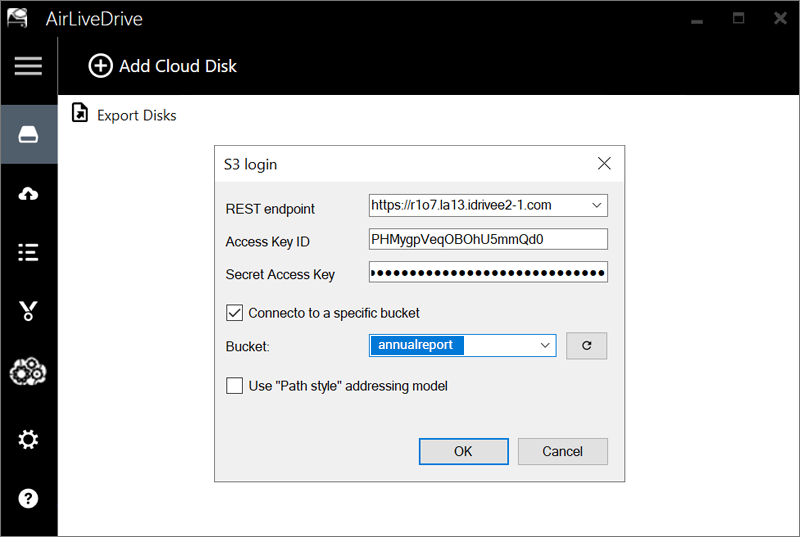Minimize the AirLiveDrive window

(x=697, y=21)
